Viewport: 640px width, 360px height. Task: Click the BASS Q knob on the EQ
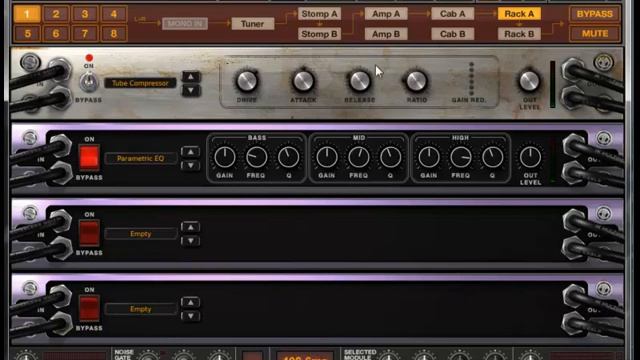[289, 157]
